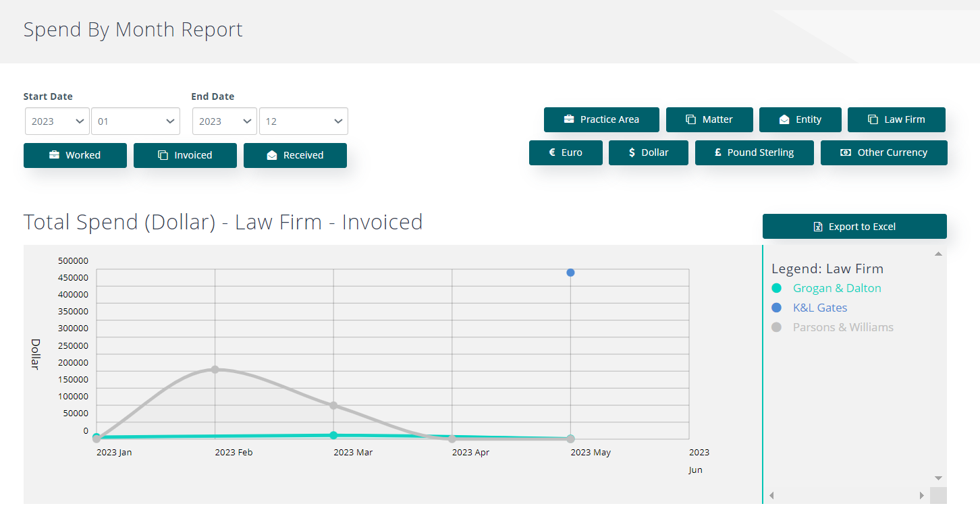This screenshot has height=510, width=980.
Task: Group spend by Matter
Action: [x=709, y=119]
